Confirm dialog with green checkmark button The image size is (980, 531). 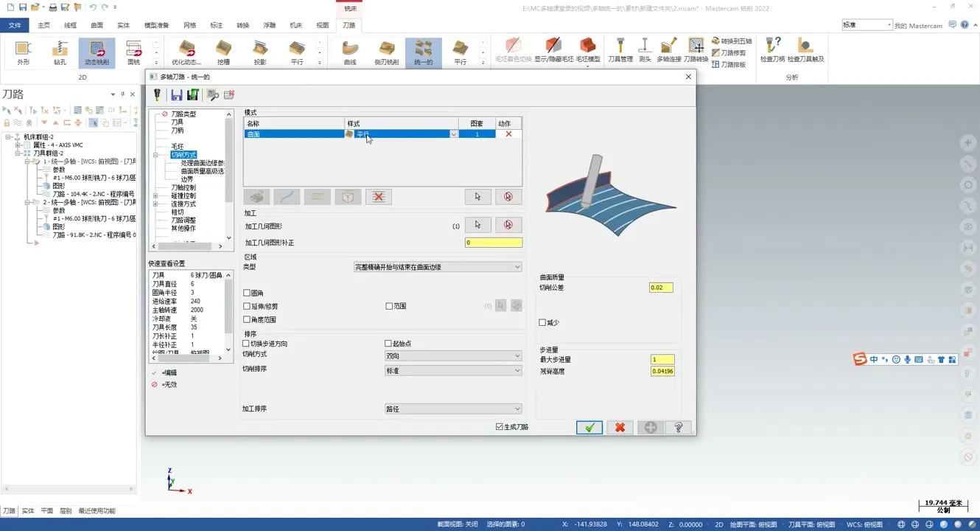(589, 428)
